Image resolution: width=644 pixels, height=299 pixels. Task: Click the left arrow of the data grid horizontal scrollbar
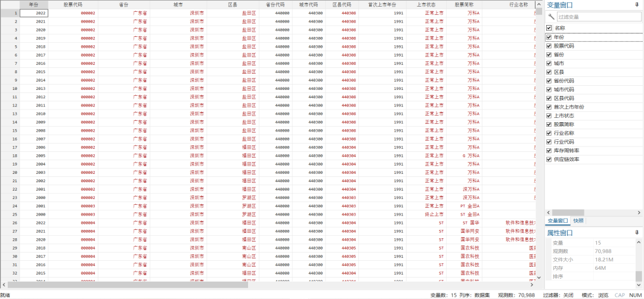pos(4,284)
